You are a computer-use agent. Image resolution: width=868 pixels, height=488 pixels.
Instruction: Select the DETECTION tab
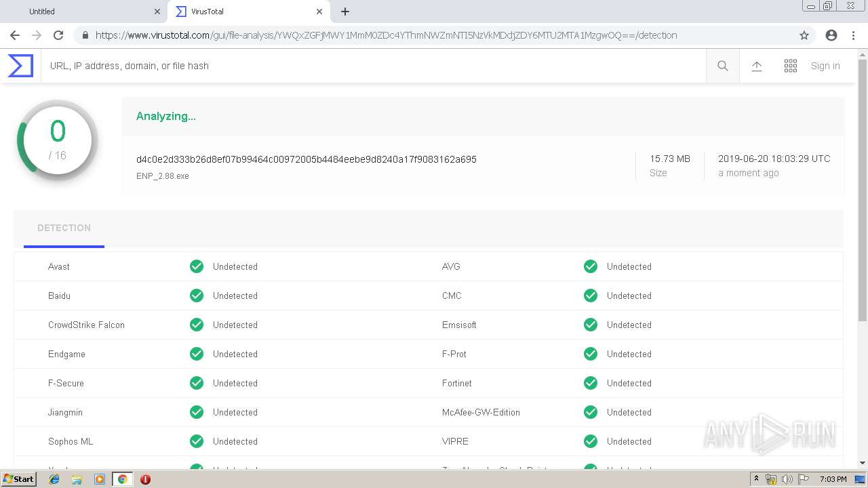64,228
